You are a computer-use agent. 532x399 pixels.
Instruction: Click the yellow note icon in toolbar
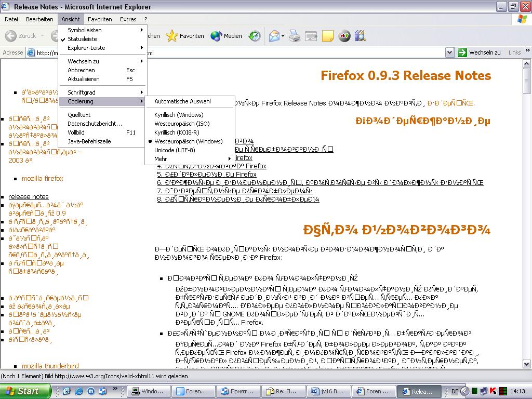click(327, 36)
